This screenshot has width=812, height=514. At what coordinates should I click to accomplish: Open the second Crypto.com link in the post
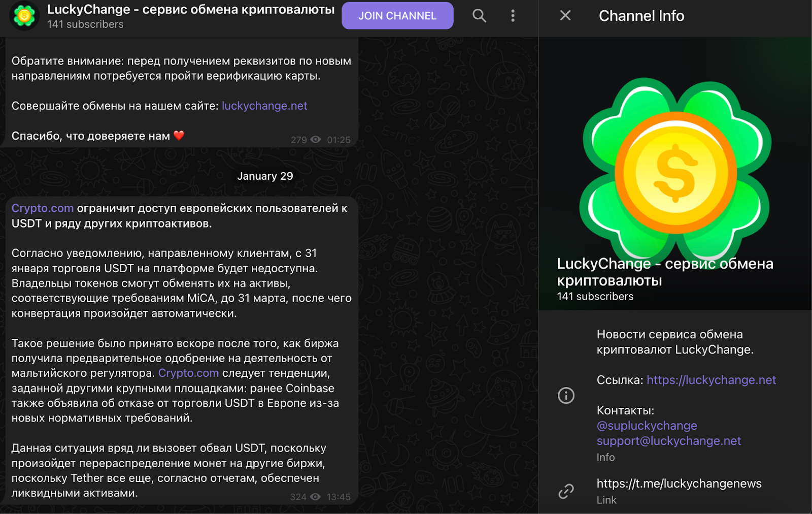click(x=188, y=373)
